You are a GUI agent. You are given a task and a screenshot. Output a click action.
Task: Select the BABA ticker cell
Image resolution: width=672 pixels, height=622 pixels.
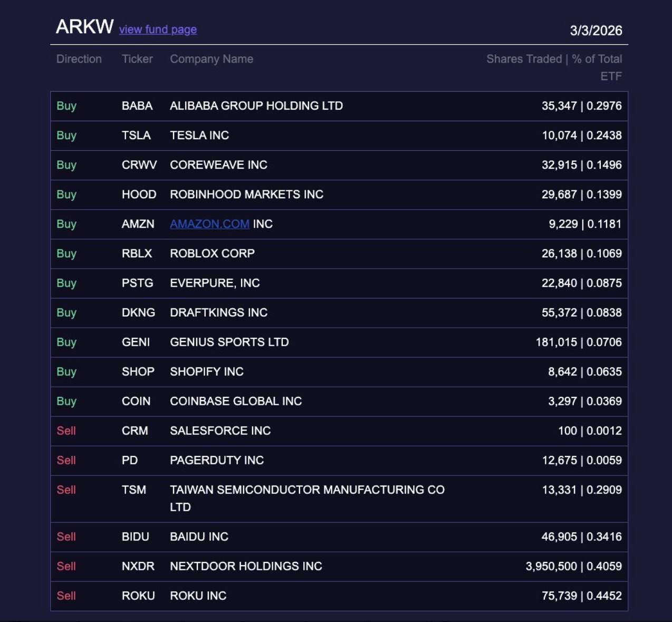pos(137,106)
